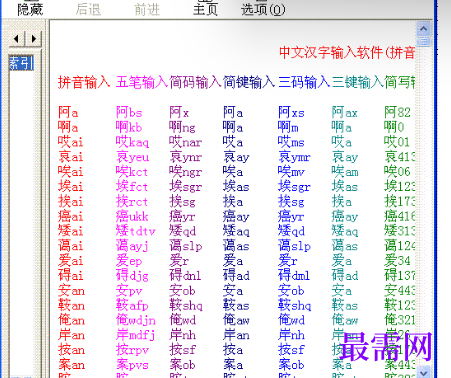Click the entry 唉mv
This screenshot has width=451, height=378.
pyautogui.click(x=291, y=172)
